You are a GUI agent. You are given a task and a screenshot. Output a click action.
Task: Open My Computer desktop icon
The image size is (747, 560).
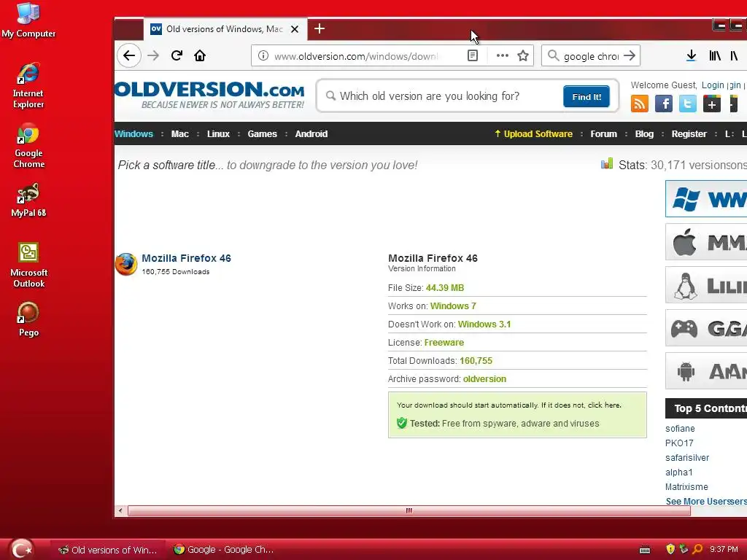pos(28,20)
